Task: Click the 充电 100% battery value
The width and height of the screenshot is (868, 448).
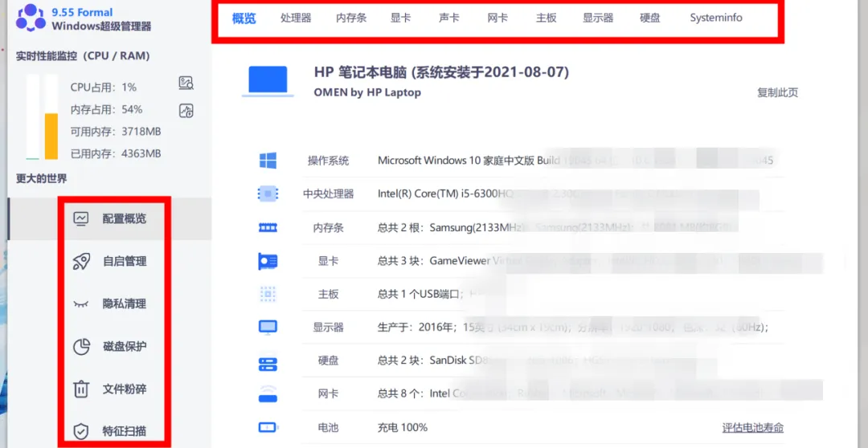Action: point(403,428)
